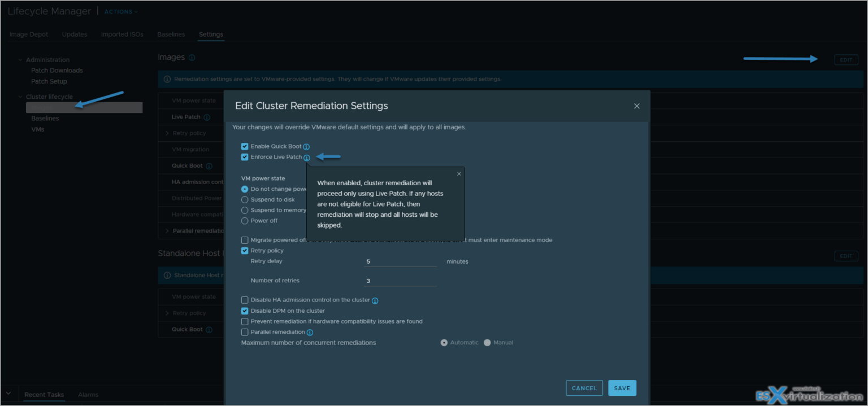This screenshot has height=406, width=868.
Task: Save the cluster remediation settings
Action: [622, 388]
